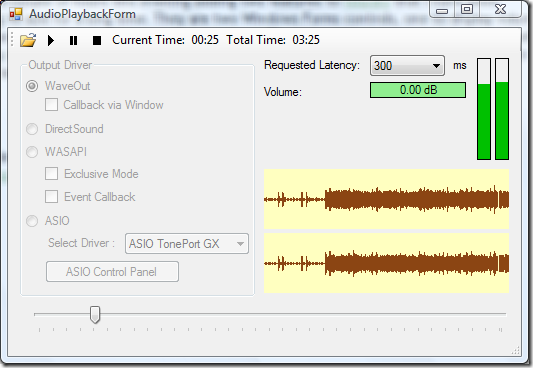Open an audio file with folder icon
The width and height of the screenshot is (533, 368).
point(28,40)
